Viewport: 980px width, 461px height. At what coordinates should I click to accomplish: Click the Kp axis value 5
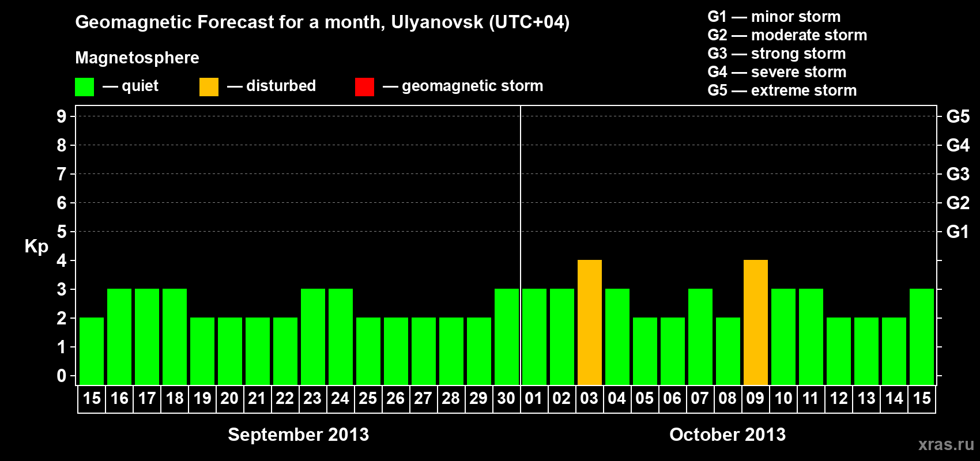(62, 232)
